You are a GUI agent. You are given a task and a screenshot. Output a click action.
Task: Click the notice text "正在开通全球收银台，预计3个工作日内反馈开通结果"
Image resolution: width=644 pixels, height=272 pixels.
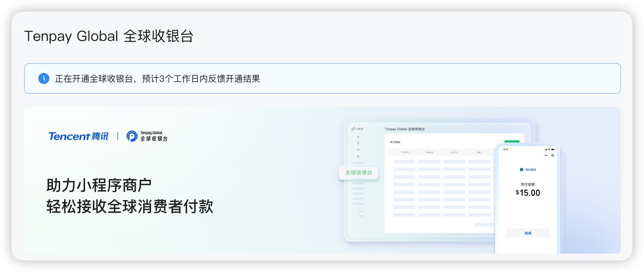point(157,79)
